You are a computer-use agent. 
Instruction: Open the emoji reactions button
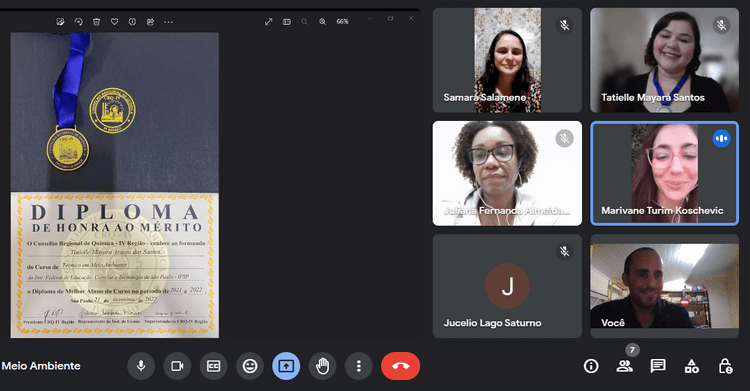(250, 366)
